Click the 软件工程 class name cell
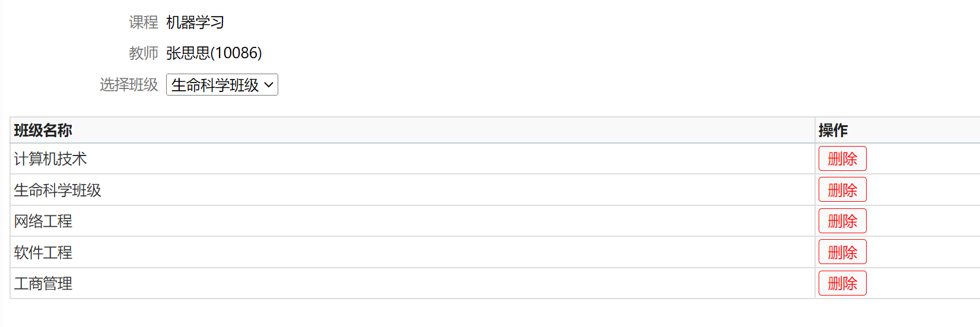 click(x=43, y=253)
